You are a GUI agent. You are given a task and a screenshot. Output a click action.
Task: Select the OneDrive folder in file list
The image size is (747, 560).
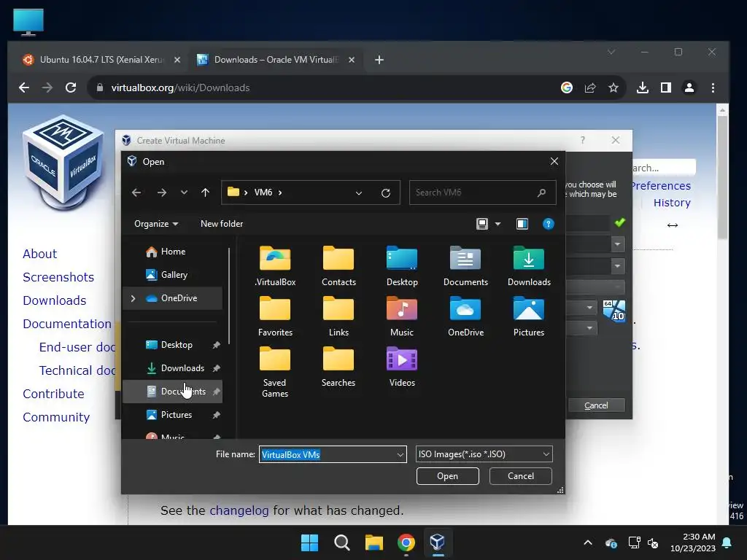click(x=465, y=316)
